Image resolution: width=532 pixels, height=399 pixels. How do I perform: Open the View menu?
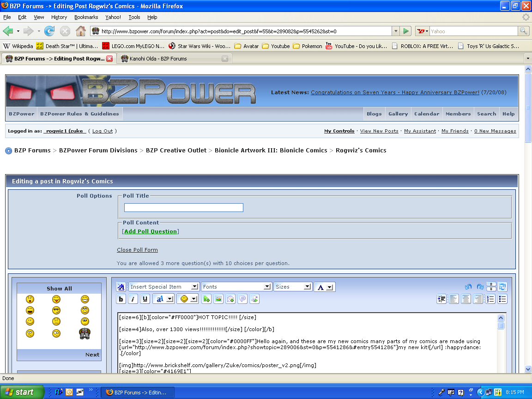(39, 17)
